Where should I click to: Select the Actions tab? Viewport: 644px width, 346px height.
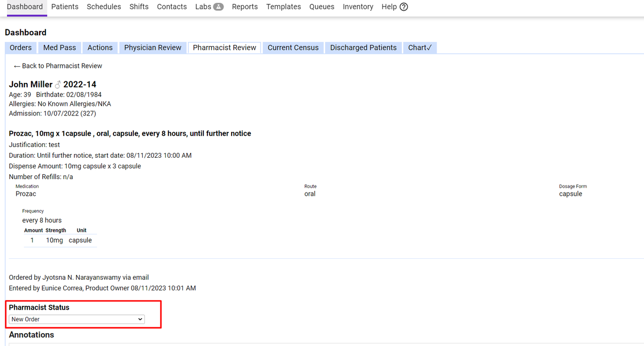pyautogui.click(x=100, y=48)
